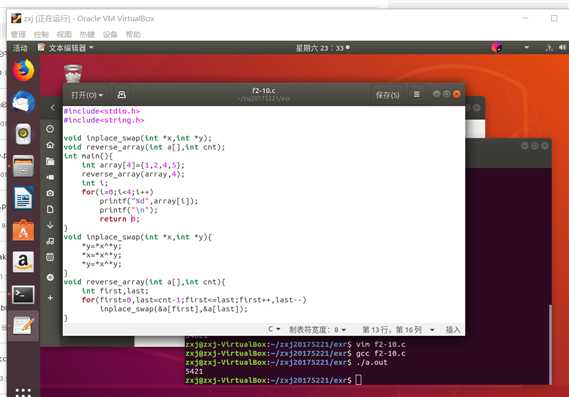Click the f2-10.c title in the editor header

coord(264,91)
